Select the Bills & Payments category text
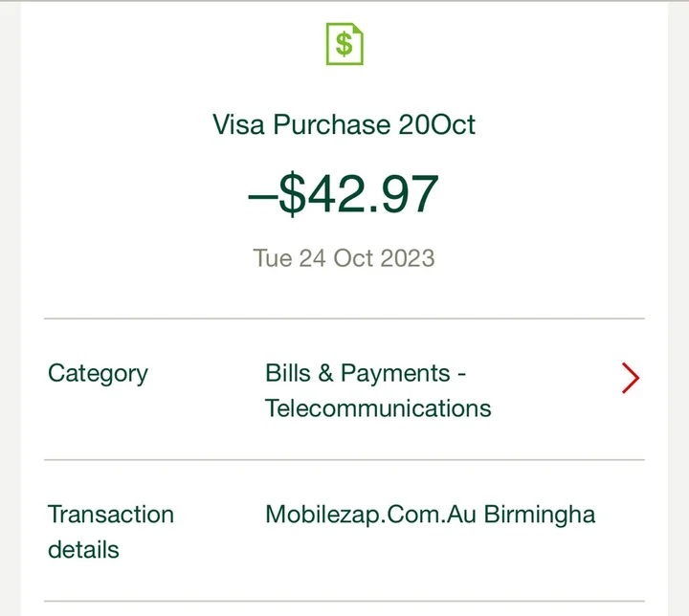 pyautogui.click(x=357, y=373)
